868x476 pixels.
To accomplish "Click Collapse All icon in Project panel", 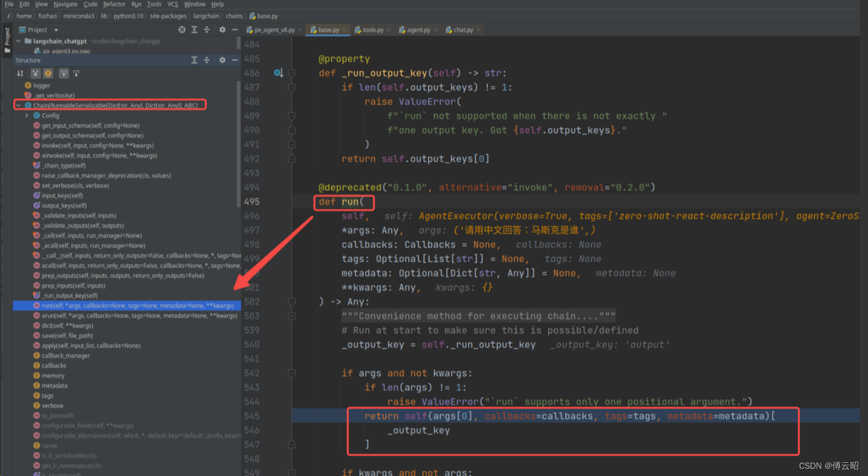I will tap(207, 29).
